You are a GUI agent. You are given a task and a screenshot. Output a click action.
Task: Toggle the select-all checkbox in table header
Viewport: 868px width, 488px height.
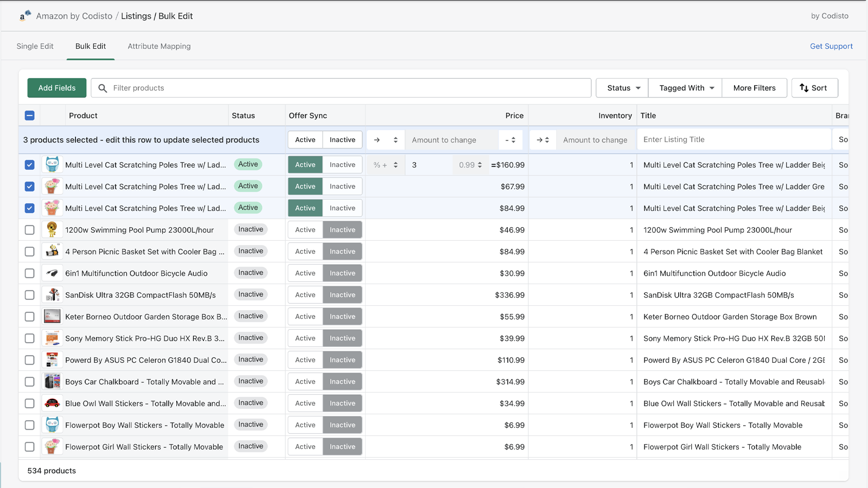[x=30, y=115]
